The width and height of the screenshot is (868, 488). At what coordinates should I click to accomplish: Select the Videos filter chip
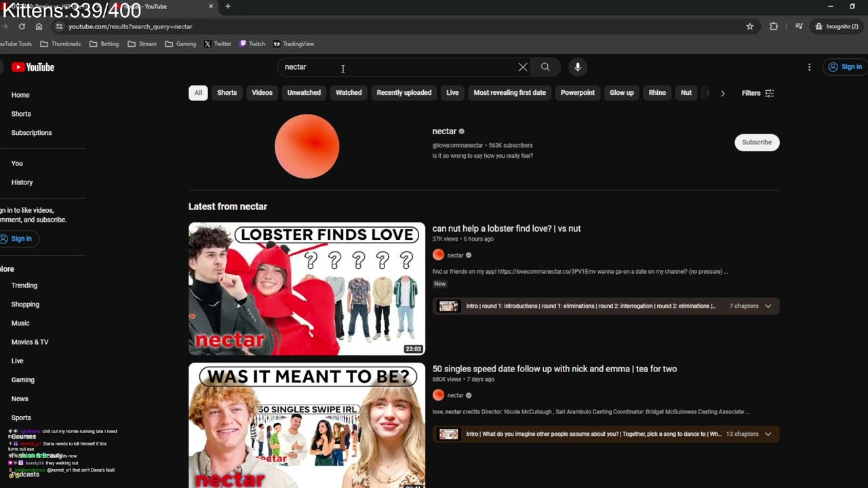(x=262, y=93)
